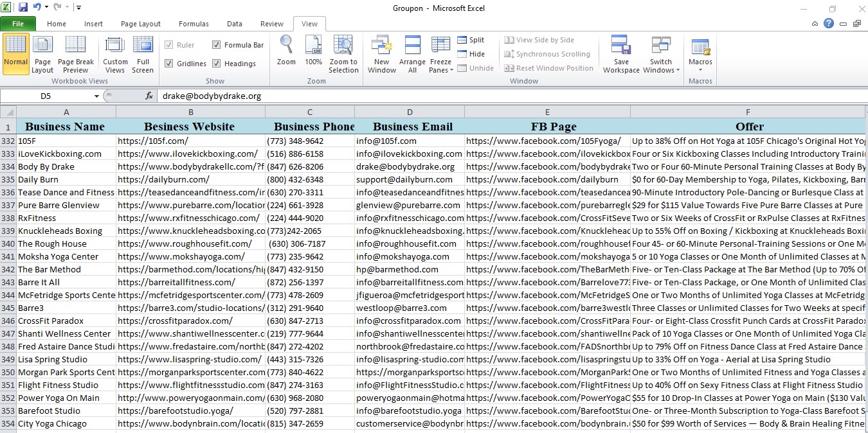
Task: Open Custom Views dialog
Action: pos(115,54)
